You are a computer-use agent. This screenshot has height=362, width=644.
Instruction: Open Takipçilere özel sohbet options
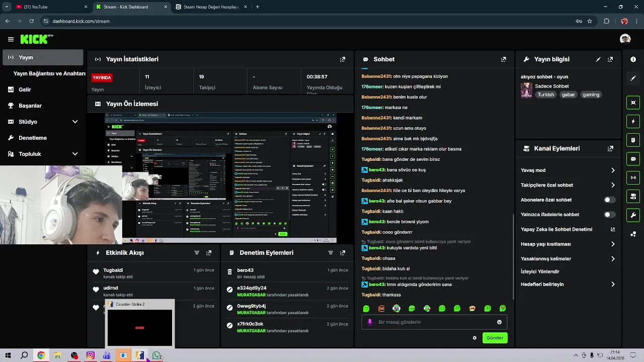tap(568, 185)
